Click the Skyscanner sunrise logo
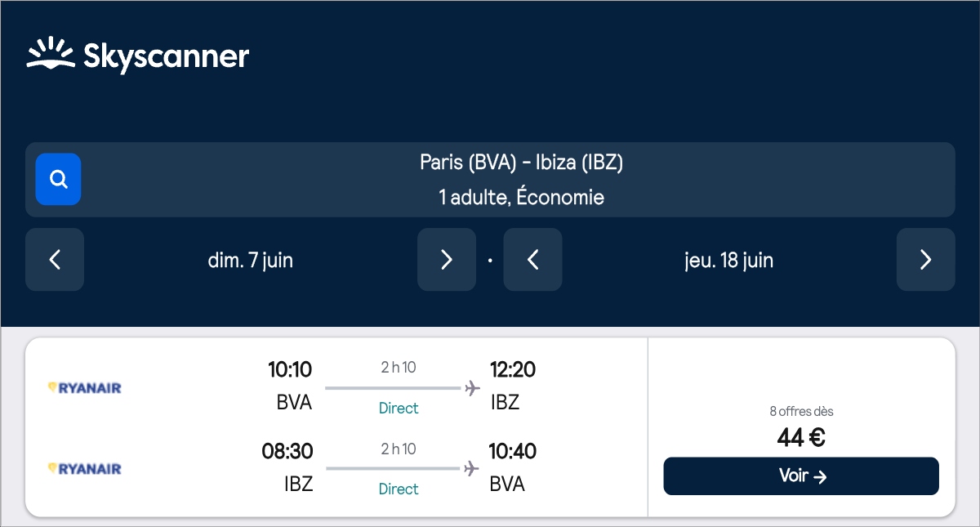 point(51,54)
